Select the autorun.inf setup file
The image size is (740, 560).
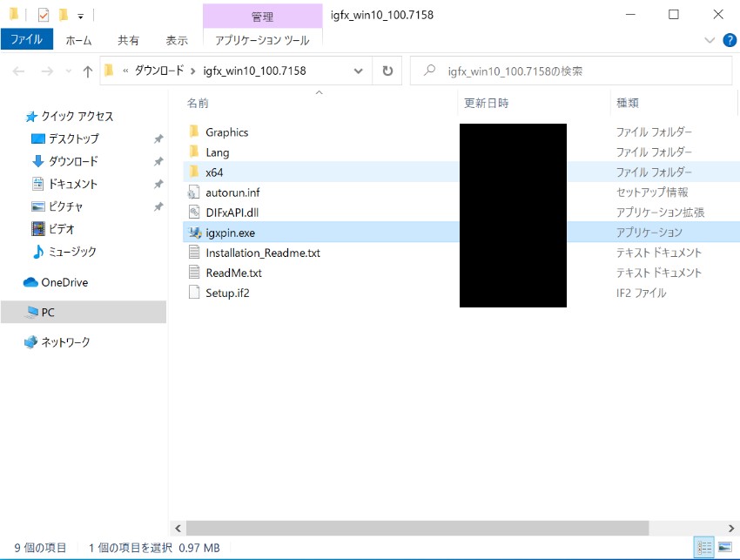pos(232,192)
